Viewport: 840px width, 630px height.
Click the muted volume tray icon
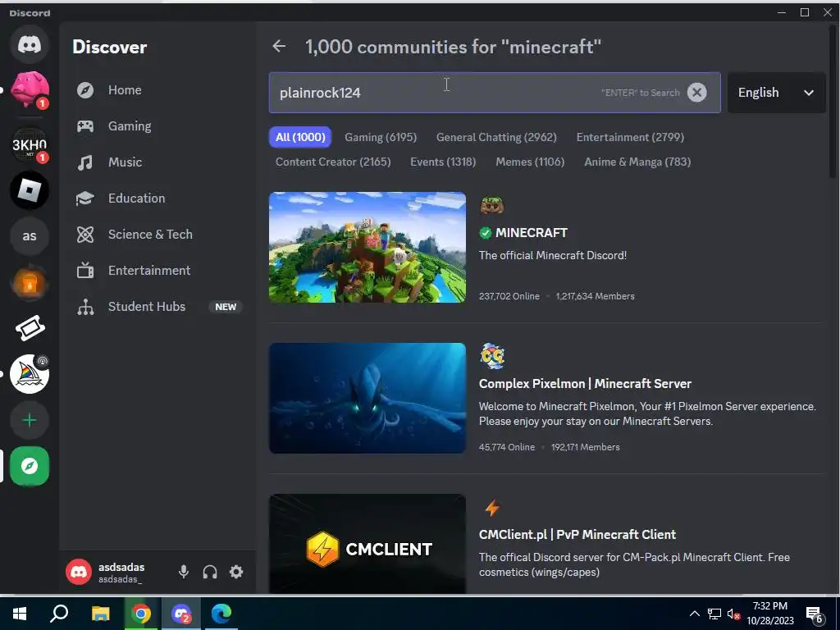point(733,614)
